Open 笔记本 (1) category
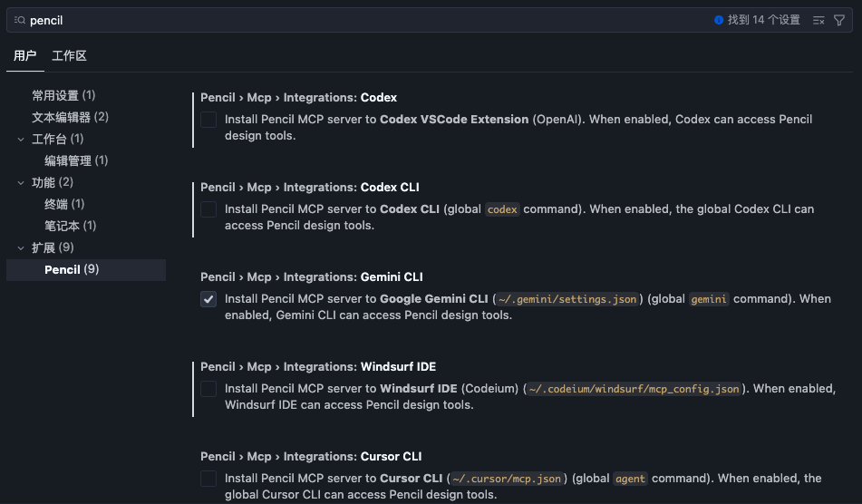 (x=71, y=226)
